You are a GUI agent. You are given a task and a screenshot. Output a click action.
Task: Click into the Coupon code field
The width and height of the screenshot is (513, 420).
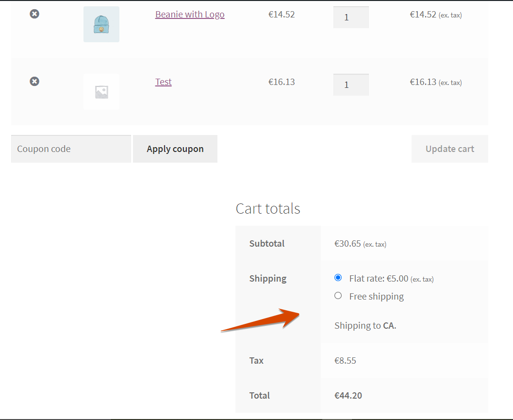point(70,149)
